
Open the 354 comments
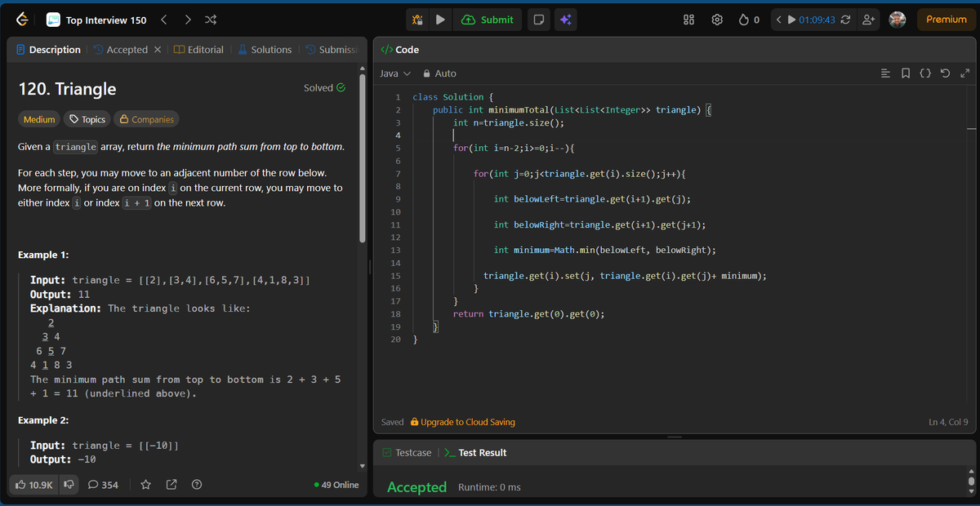click(103, 485)
